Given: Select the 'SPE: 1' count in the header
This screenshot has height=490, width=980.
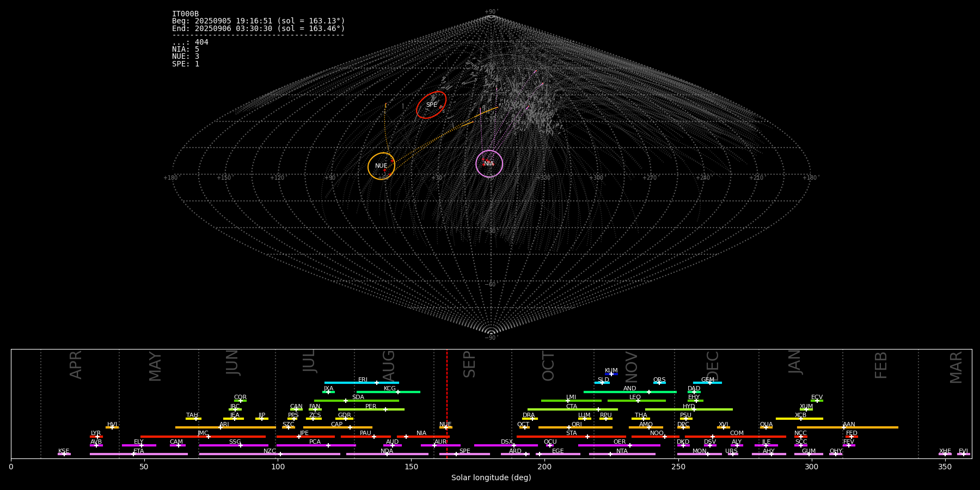Looking at the screenshot, I should click(186, 64).
